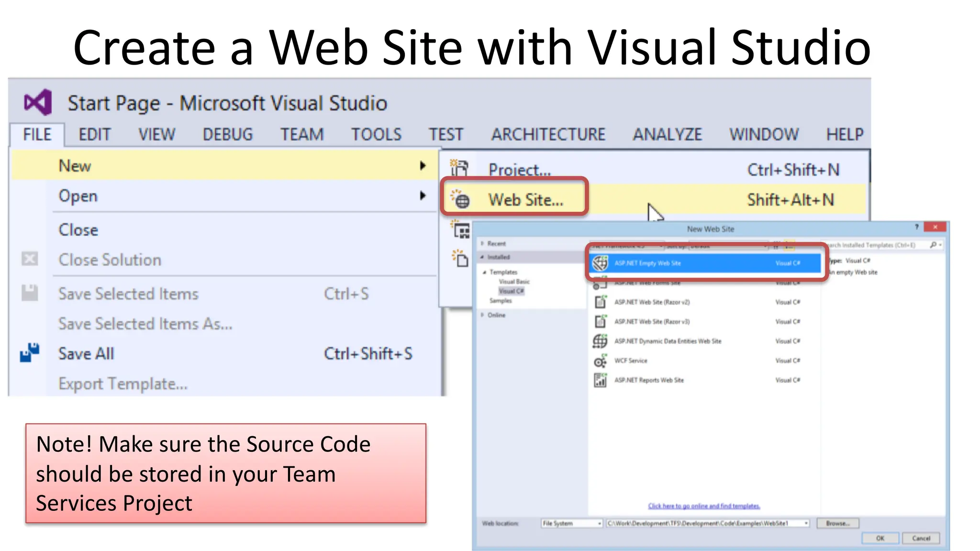Close the New Web Site dialog
This screenshot has width=980, height=551.
935,227
